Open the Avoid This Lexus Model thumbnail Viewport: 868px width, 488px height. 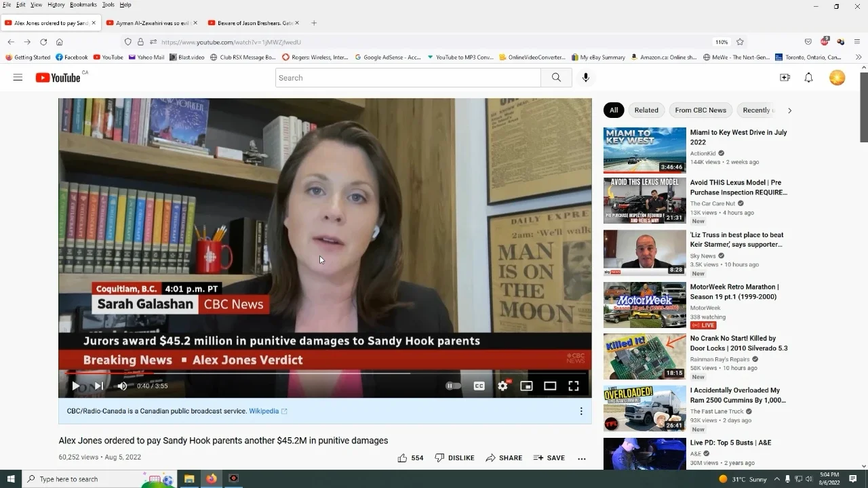644,201
